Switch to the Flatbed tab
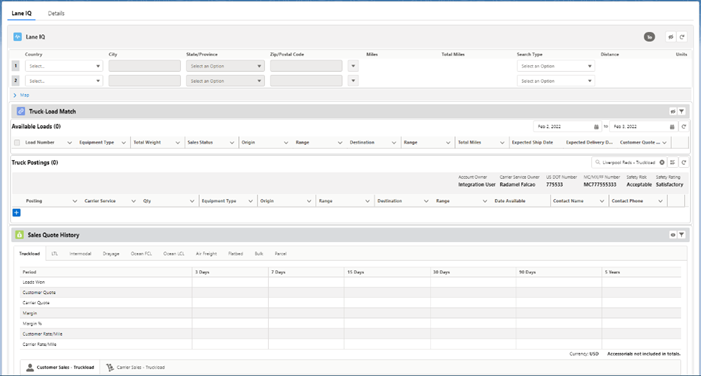This screenshot has width=701, height=376. pos(236,253)
